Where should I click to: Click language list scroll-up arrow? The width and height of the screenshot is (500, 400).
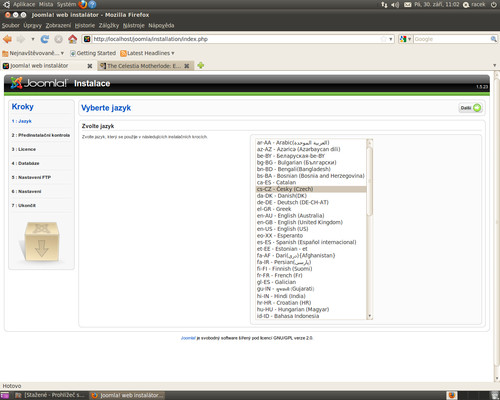click(x=369, y=142)
